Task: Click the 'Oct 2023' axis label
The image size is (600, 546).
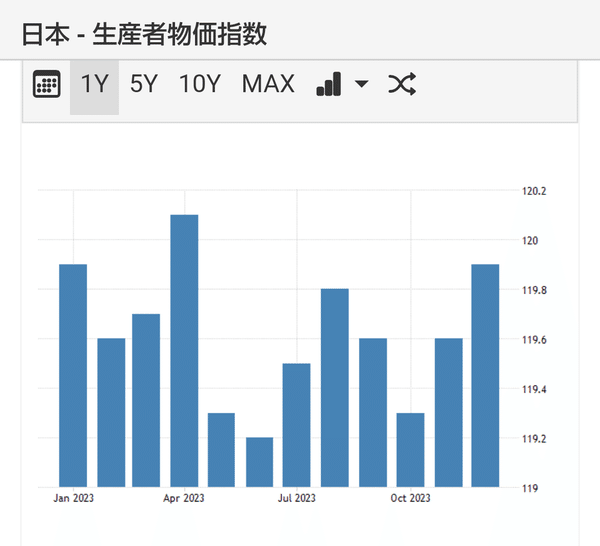Action: 410,498
